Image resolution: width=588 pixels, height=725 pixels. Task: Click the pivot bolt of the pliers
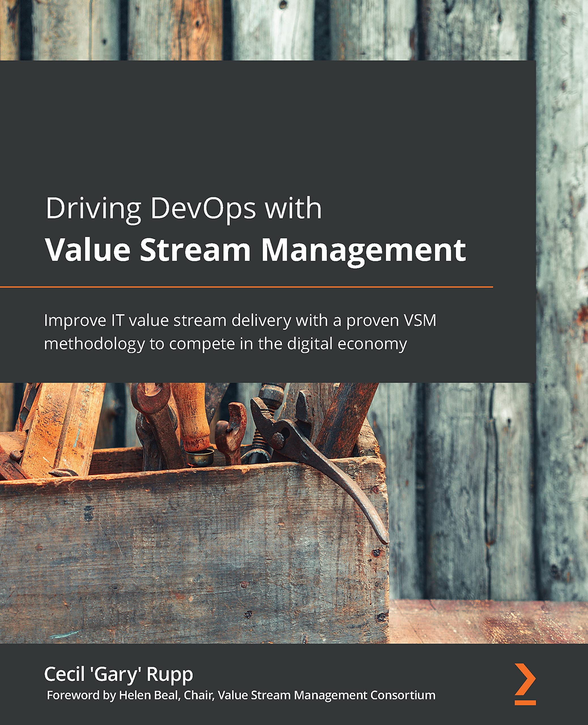pos(278,440)
